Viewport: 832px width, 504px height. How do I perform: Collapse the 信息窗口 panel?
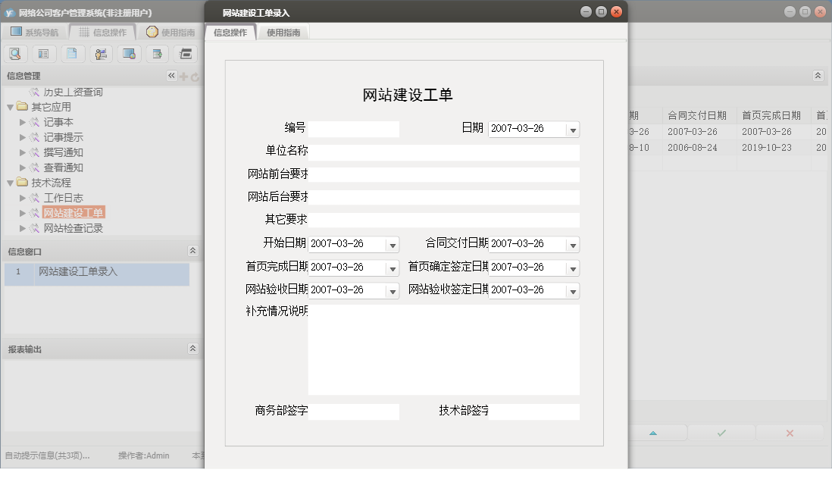coord(193,250)
